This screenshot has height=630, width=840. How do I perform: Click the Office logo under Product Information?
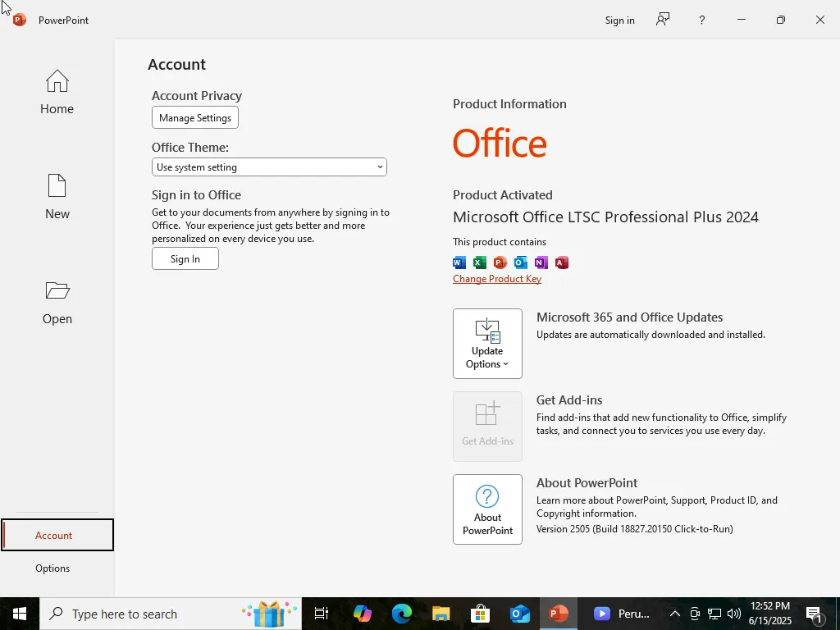tap(500, 143)
